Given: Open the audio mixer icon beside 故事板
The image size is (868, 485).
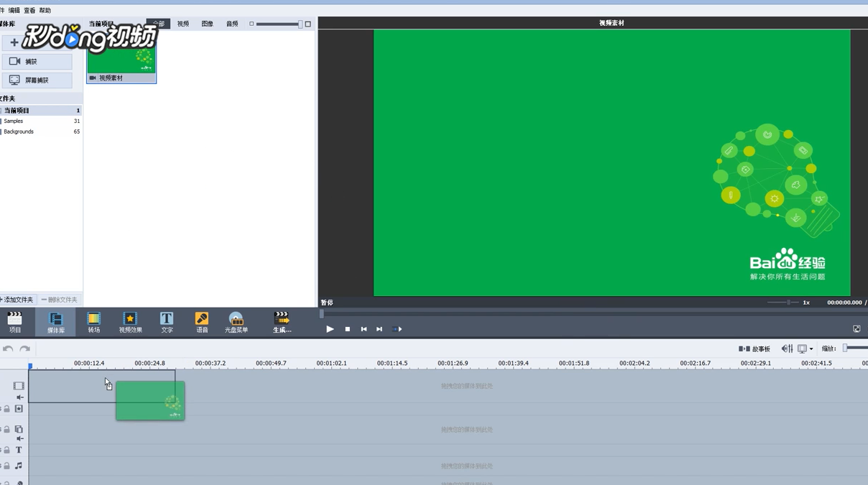Looking at the screenshot, I should click(787, 348).
